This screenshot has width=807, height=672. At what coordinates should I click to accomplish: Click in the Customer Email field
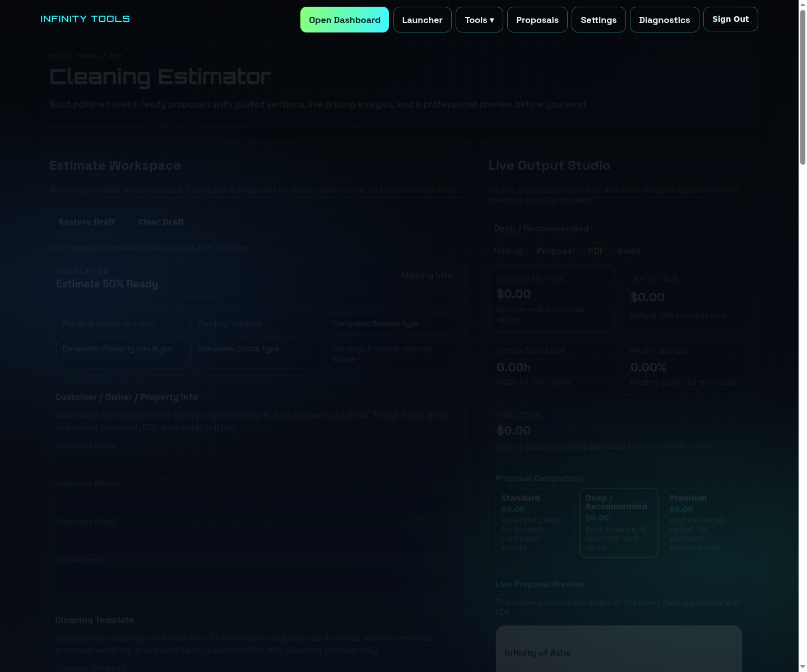pyautogui.click(x=256, y=542)
